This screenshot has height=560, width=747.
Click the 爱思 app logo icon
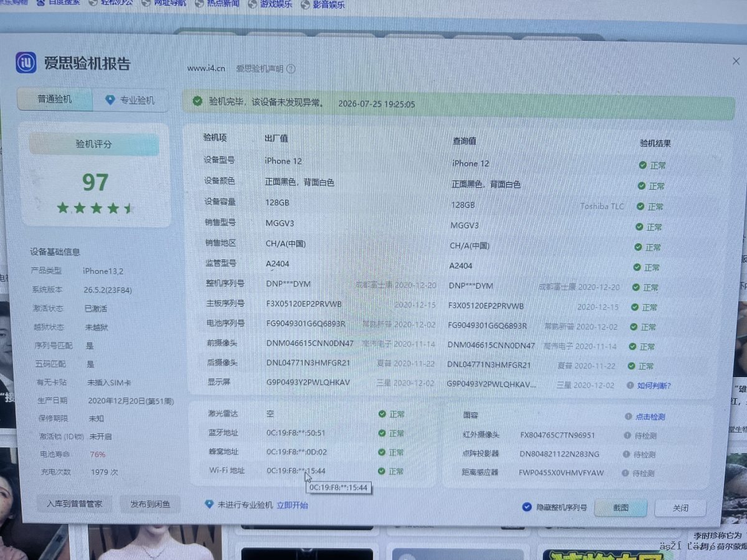(x=26, y=63)
